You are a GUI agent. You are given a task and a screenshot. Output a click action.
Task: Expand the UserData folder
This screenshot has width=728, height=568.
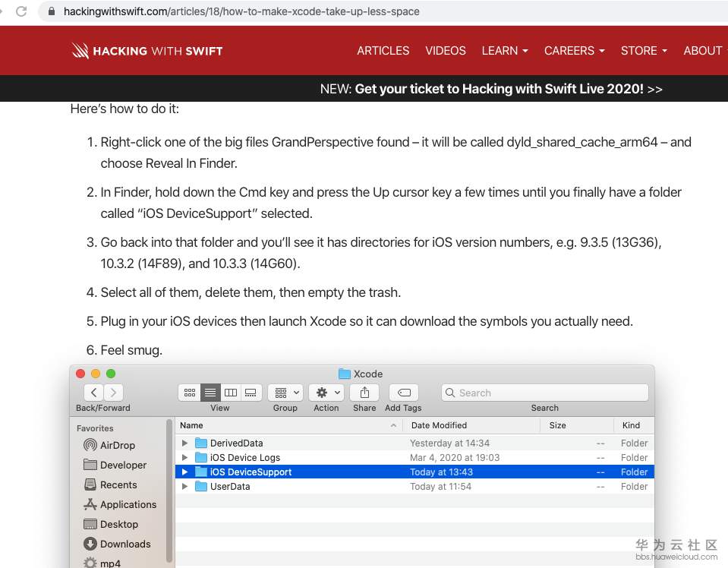184,486
